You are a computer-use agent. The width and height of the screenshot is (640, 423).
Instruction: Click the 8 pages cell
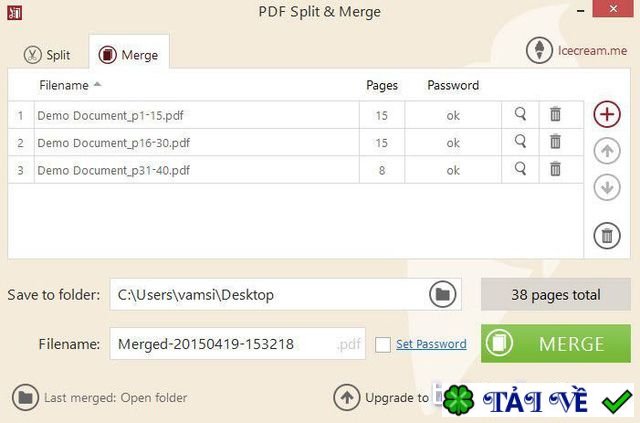coord(382,170)
